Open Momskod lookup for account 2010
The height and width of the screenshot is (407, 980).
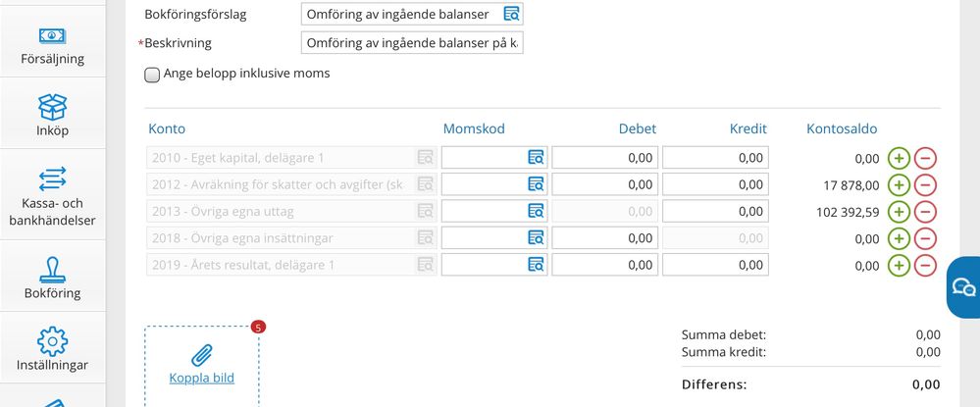coord(536,158)
